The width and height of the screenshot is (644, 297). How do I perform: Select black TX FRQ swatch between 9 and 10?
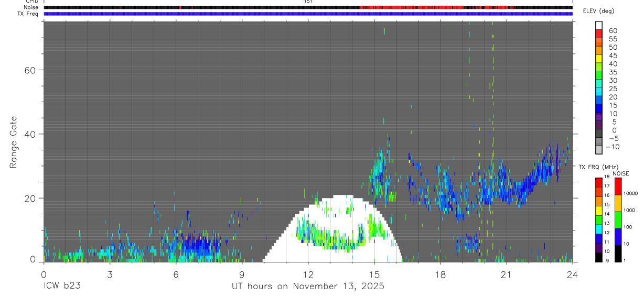(x=598, y=257)
